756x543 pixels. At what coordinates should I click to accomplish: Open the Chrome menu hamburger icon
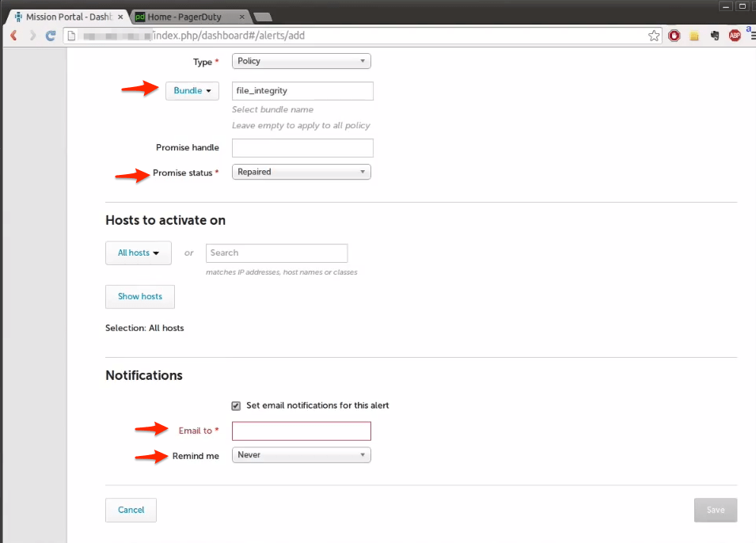click(750, 35)
